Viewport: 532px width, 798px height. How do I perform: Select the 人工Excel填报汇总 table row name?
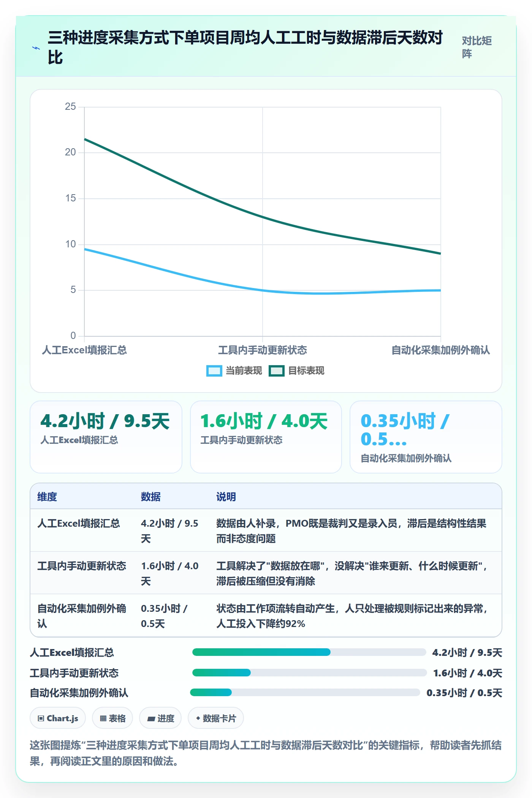point(79,523)
